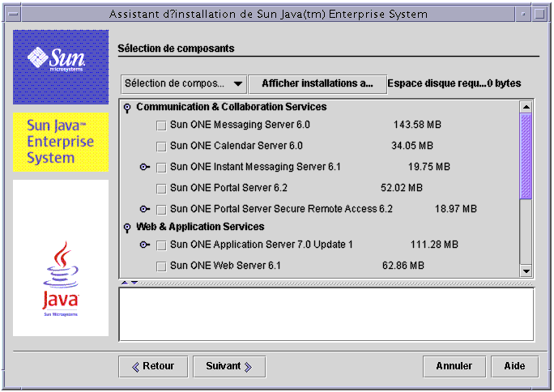Check Sun ONE Messaging Server 6.0
The height and width of the screenshot is (392, 554).
point(161,126)
